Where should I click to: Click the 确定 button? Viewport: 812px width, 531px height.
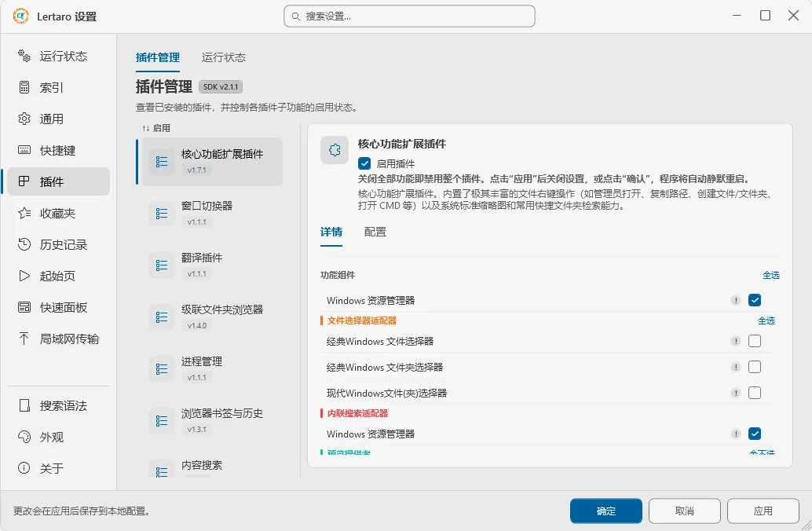pyautogui.click(x=606, y=511)
